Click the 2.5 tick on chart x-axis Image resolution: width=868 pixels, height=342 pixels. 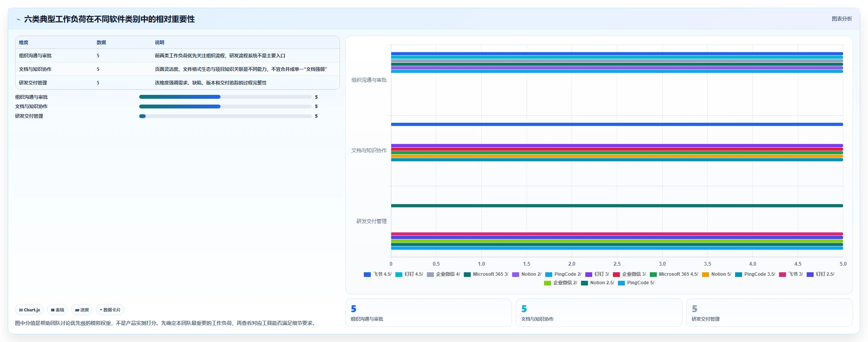tap(617, 264)
